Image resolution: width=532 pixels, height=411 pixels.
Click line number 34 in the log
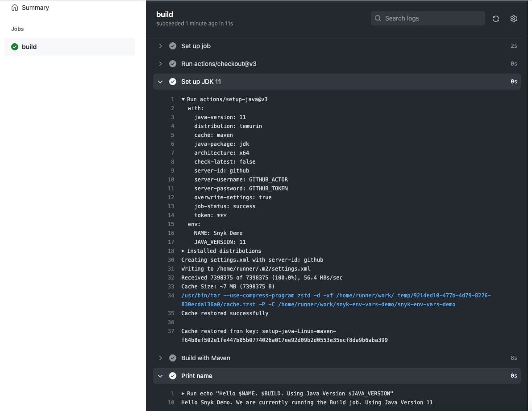tap(171, 296)
